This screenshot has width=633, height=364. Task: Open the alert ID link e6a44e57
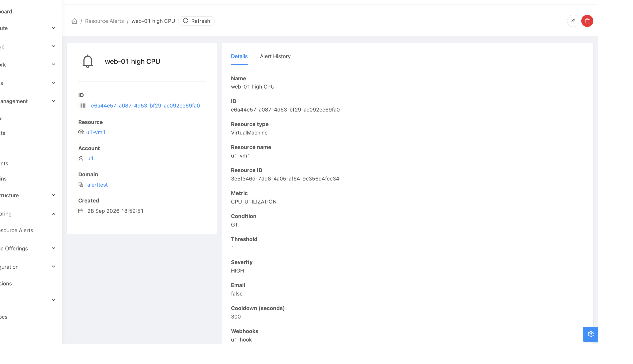pos(145,106)
